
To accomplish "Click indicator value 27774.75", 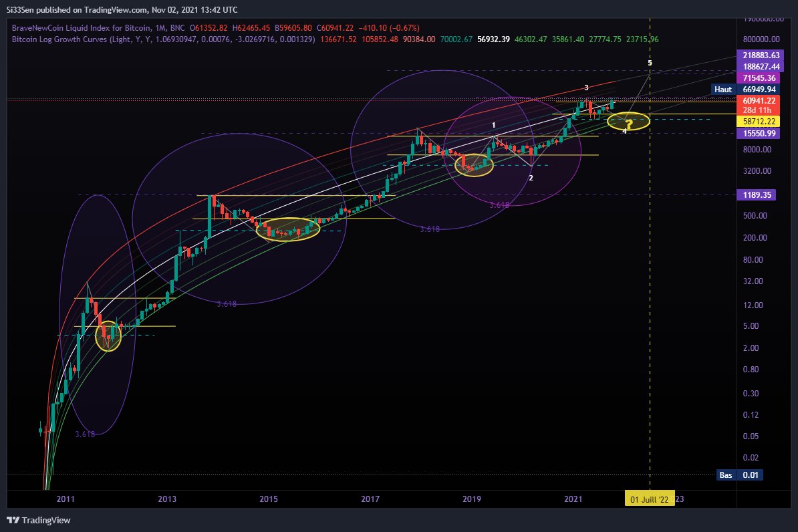I will pyautogui.click(x=605, y=39).
